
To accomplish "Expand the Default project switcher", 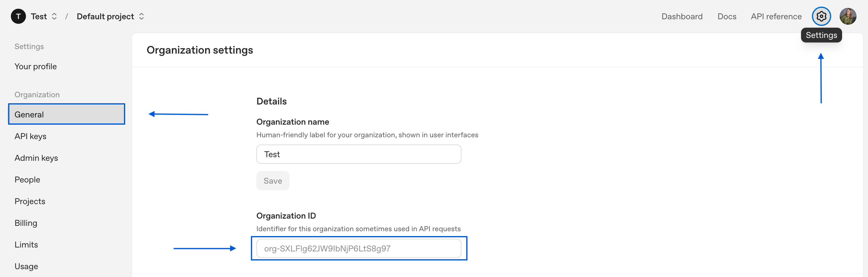I will tap(110, 16).
